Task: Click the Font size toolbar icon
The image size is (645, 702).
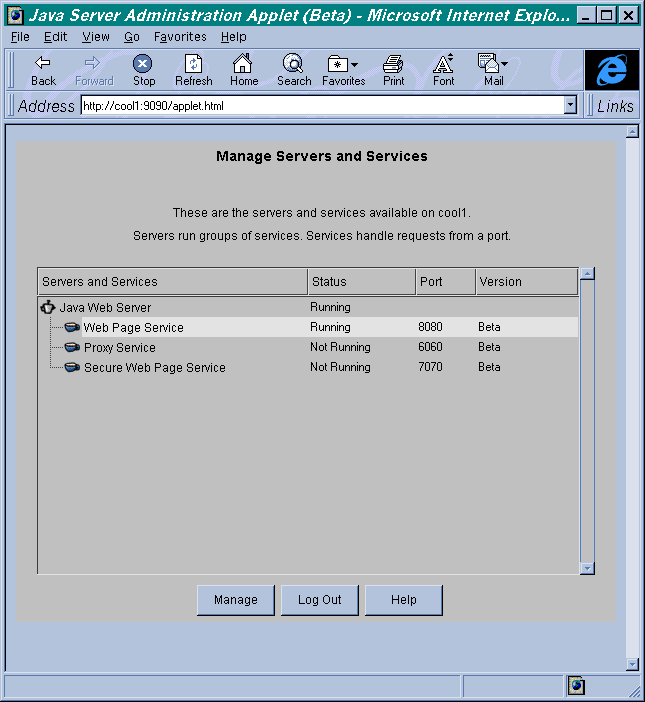Action: click(x=443, y=63)
